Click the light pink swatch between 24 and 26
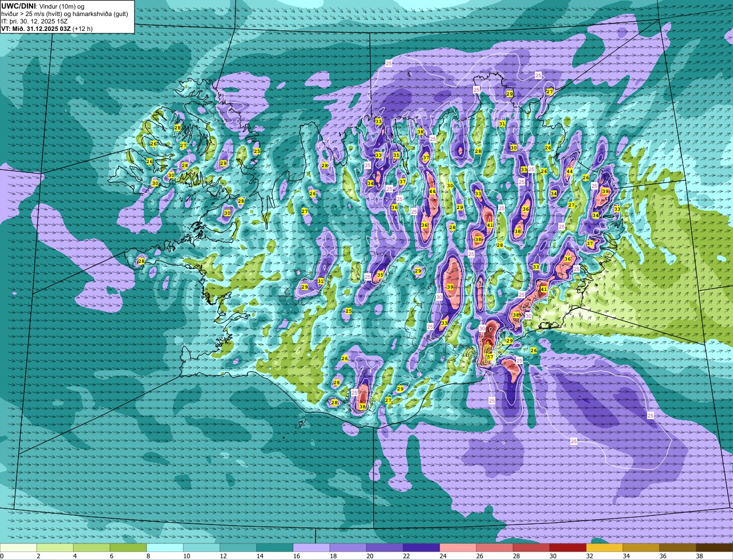Viewport: 733px width, 560px height. pyautogui.click(x=458, y=548)
